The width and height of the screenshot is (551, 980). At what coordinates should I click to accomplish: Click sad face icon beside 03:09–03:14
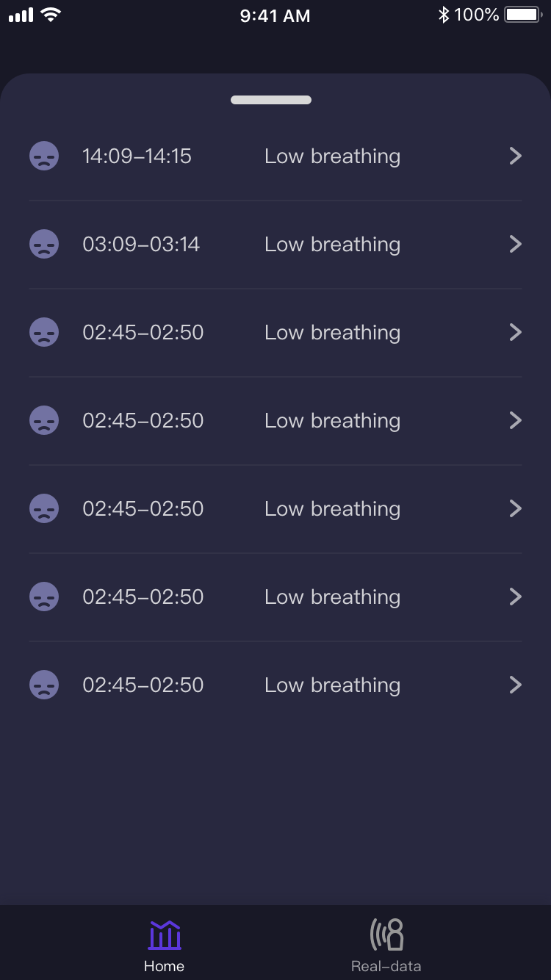click(44, 244)
